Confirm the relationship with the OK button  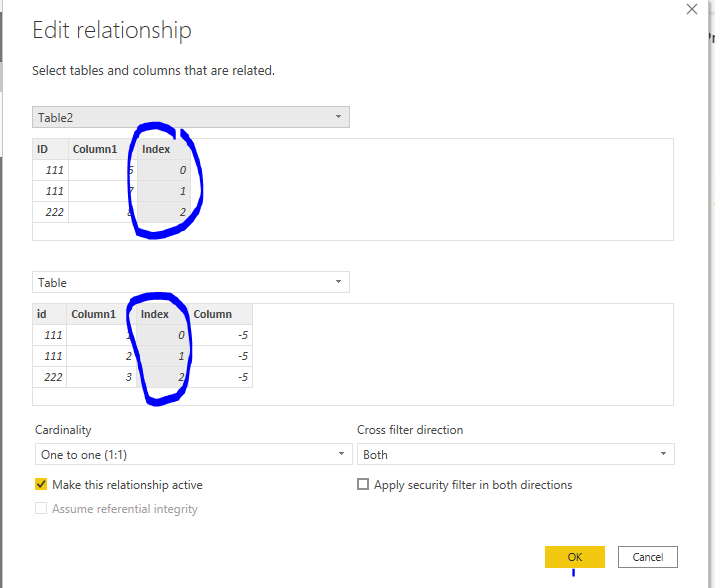575,557
